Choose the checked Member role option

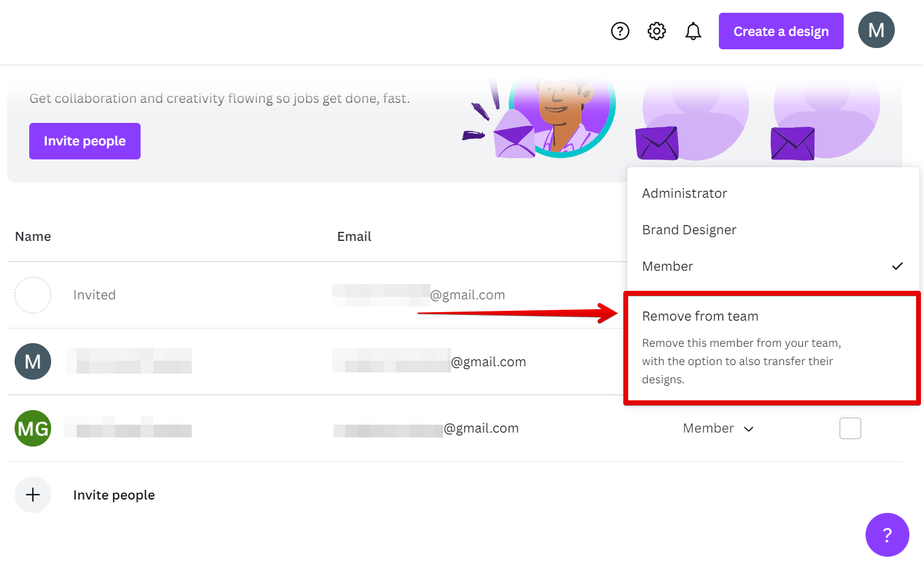click(668, 266)
